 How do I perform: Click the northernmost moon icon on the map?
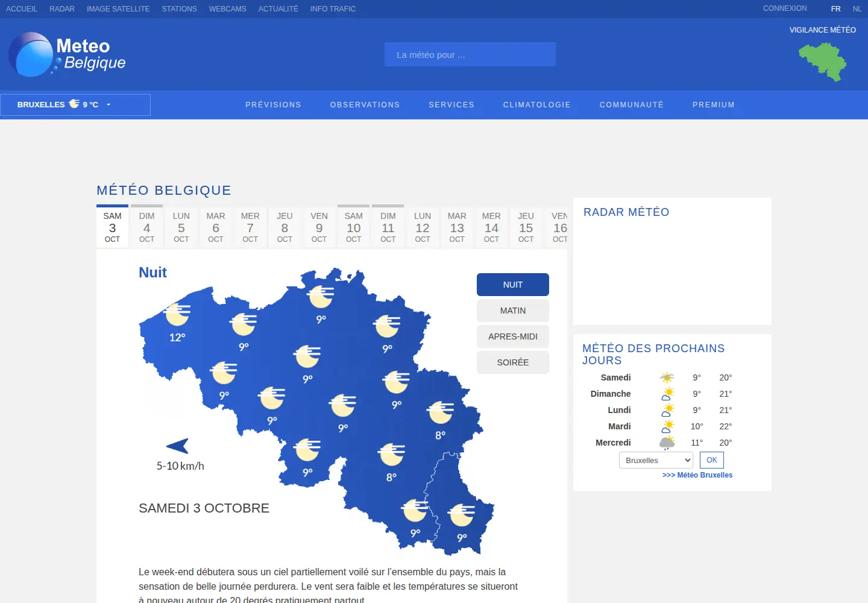point(321,296)
